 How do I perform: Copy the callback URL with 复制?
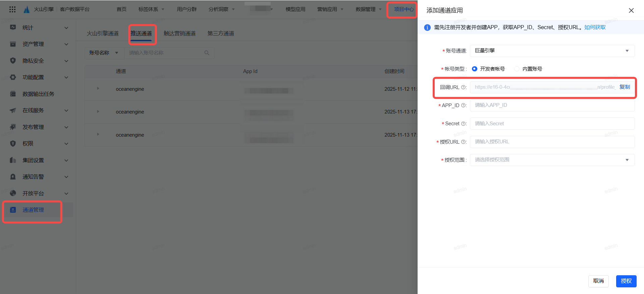[625, 87]
